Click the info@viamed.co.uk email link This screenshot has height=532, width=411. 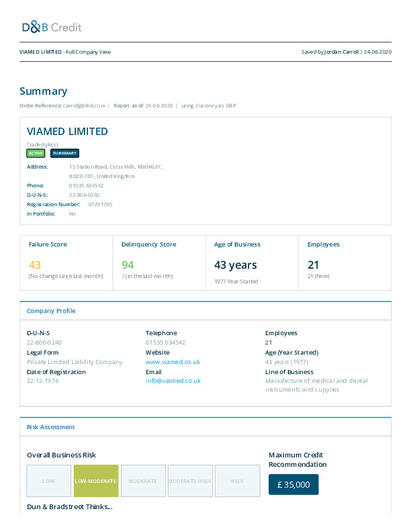[x=173, y=381]
